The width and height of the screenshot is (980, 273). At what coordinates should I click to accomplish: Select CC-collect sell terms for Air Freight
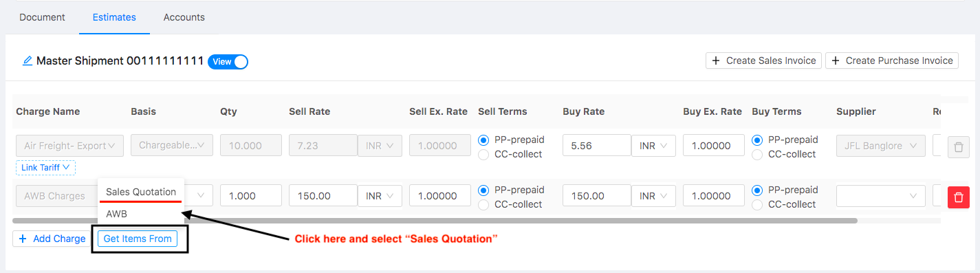click(x=483, y=154)
